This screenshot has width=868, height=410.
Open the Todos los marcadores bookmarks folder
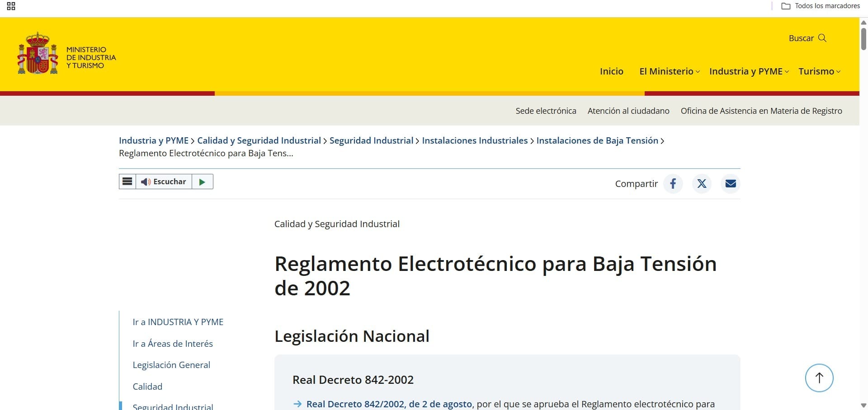pyautogui.click(x=820, y=6)
